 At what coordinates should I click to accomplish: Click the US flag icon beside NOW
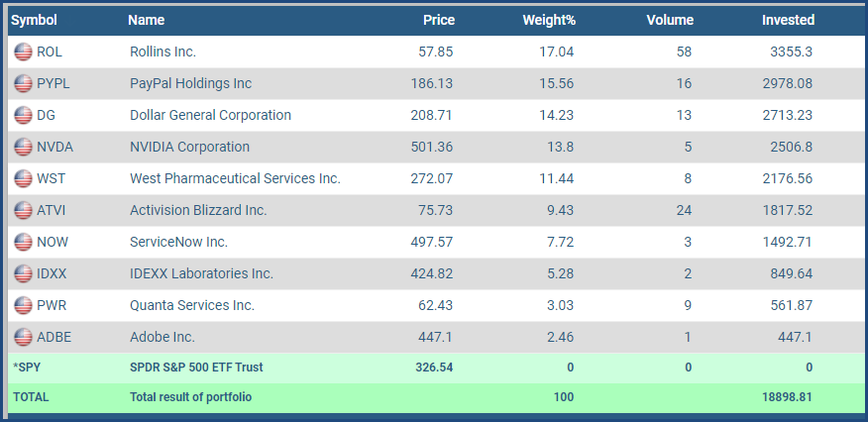(23, 242)
